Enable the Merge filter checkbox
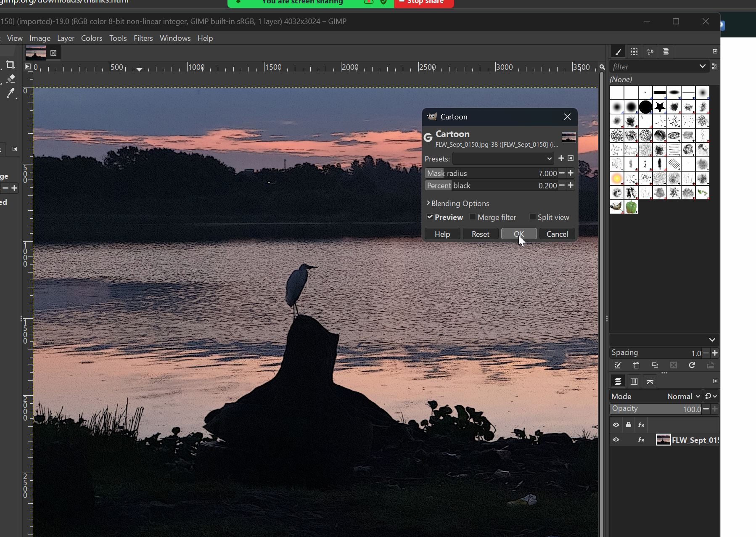Viewport: 756px width, 537px height. 473,217
